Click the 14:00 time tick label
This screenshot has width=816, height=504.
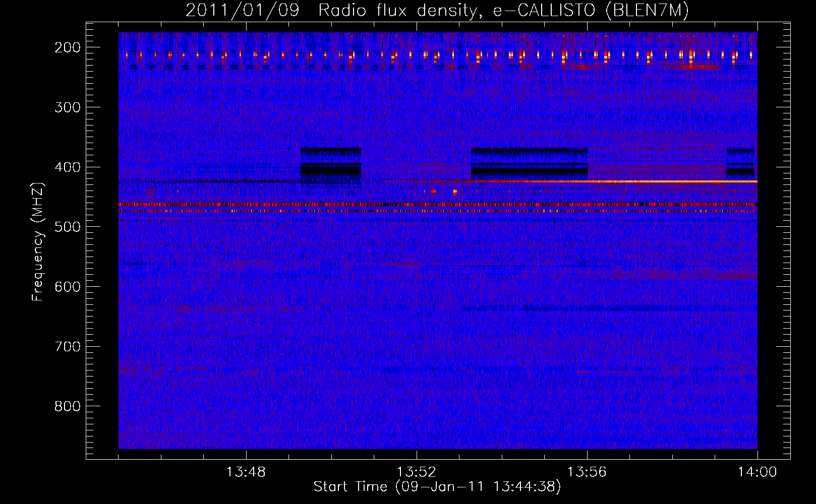click(757, 472)
